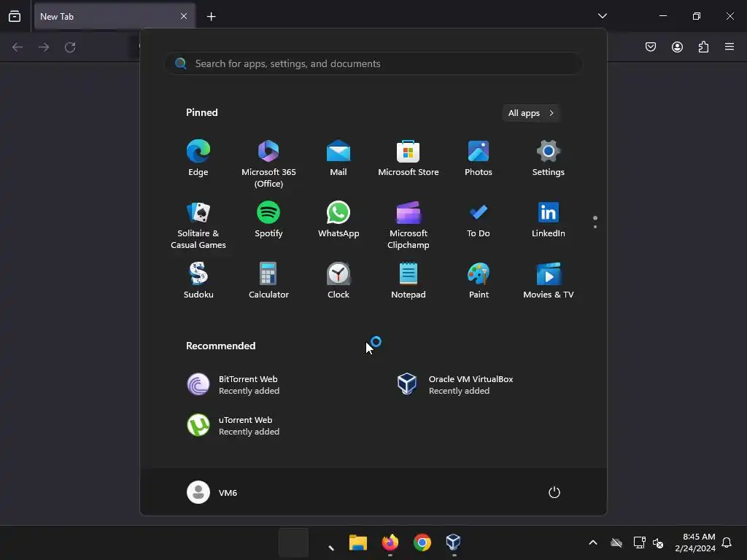Open the Mail app
The height and width of the screenshot is (560, 747).
338,158
